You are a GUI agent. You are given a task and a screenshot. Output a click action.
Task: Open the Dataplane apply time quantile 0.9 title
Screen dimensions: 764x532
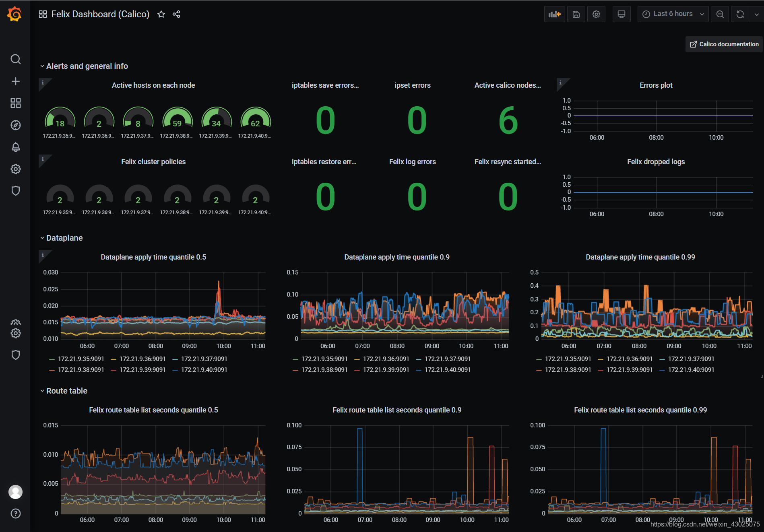click(x=397, y=257)
